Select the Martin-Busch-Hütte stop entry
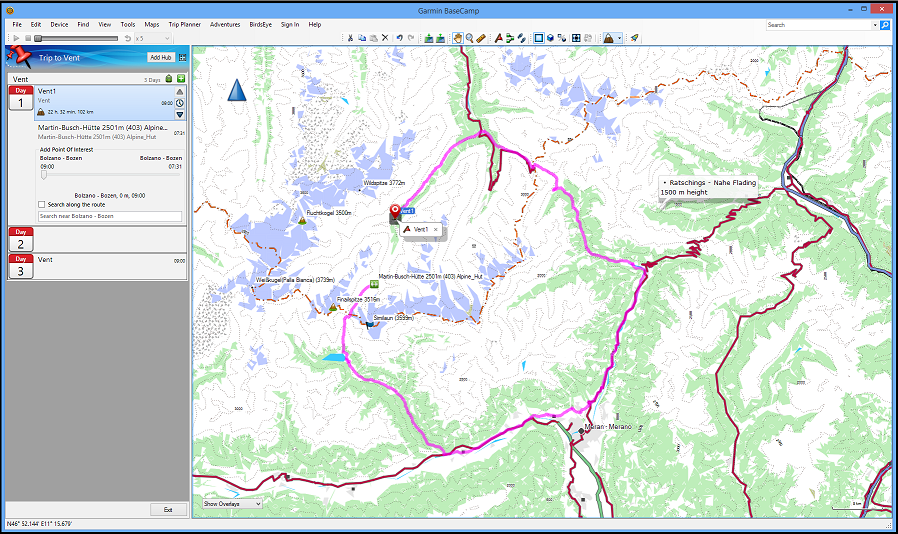898x534 pixels. tap(111, 132)
